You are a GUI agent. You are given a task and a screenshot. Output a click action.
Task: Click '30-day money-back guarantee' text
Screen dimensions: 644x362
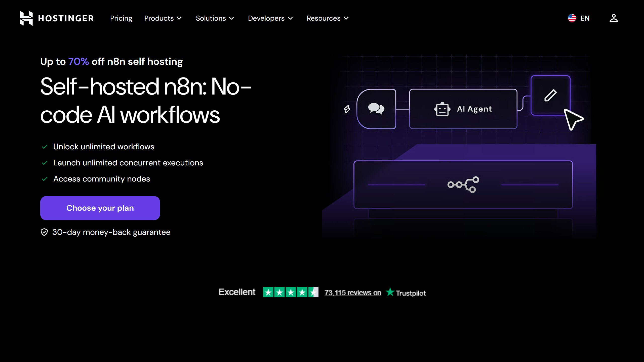[111, 232]
